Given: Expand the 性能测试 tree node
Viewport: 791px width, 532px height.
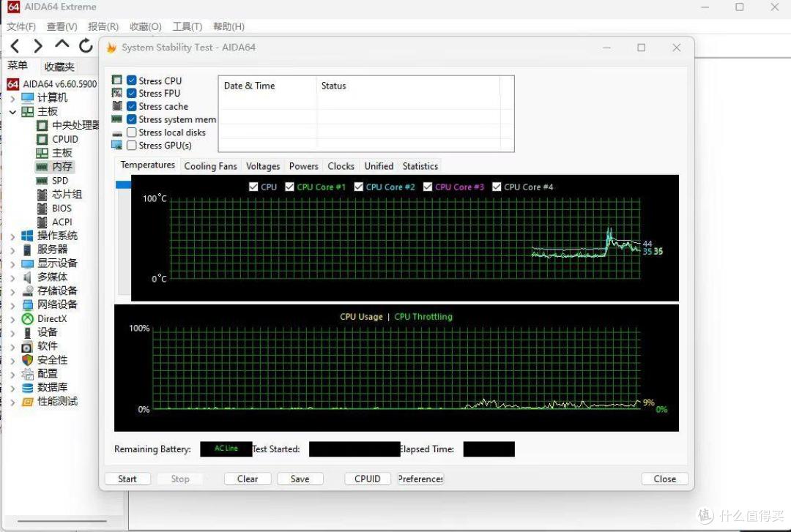Looking at the screenshot, I should pyautogui.click(x=12, y=402).
